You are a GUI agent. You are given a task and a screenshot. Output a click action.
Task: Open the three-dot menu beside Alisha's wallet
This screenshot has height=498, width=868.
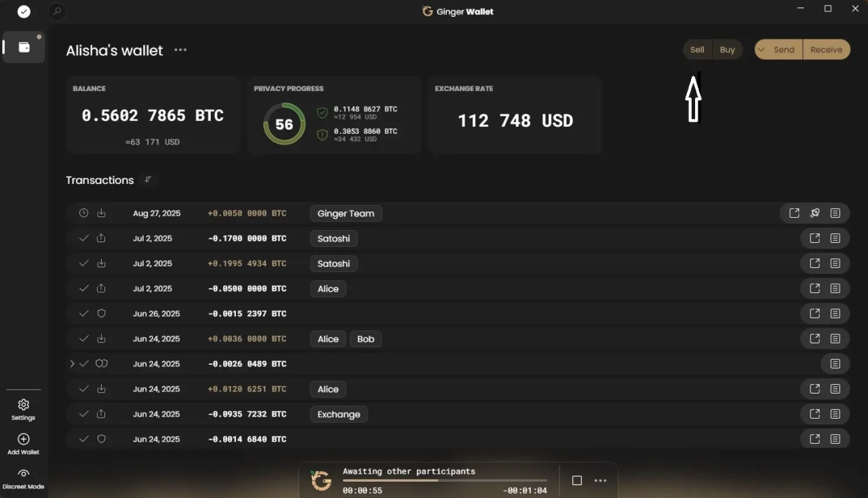[180, 50]
